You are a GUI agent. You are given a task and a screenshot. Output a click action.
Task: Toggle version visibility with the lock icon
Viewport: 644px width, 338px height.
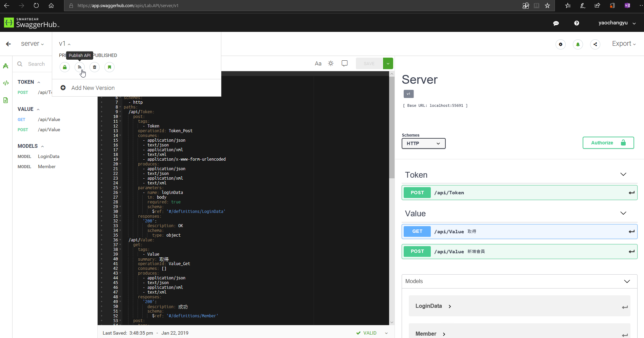point(64,67)
